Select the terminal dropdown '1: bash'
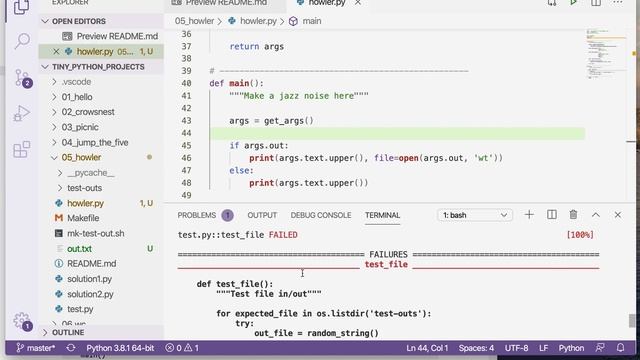This screenshot has width=640, height=360. tap(475, 215)
